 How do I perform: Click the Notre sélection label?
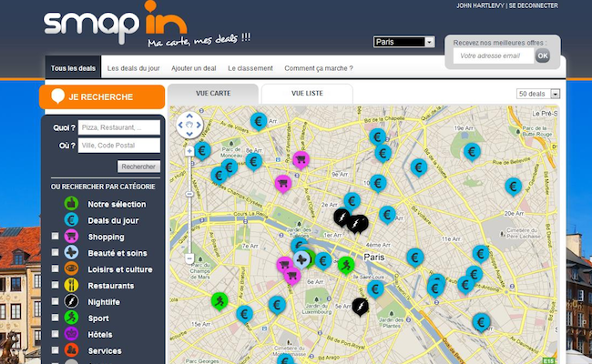click(x=117, y=204)
